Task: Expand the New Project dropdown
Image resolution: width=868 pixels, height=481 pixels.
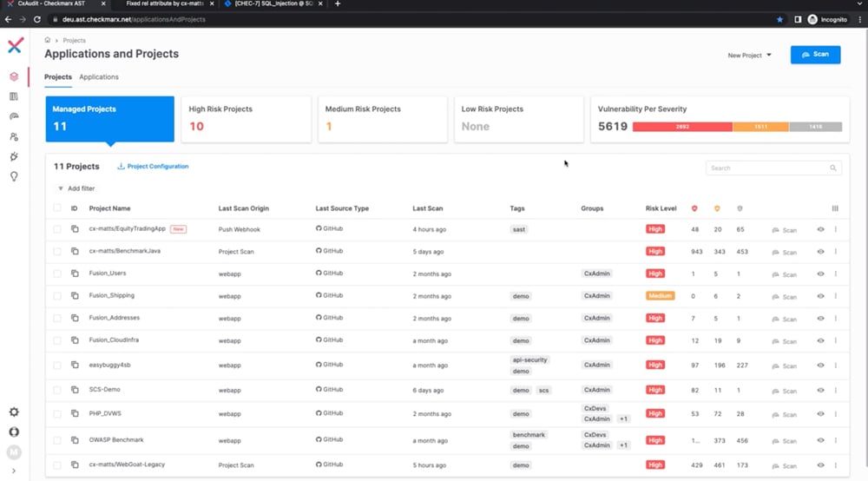Action: (749, 56)
